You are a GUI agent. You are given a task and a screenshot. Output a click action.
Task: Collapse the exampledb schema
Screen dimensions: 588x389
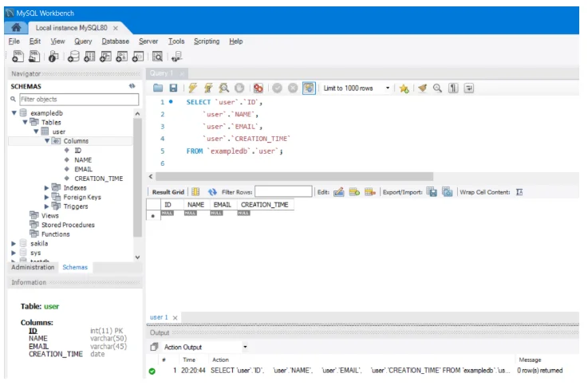point(14,113)
